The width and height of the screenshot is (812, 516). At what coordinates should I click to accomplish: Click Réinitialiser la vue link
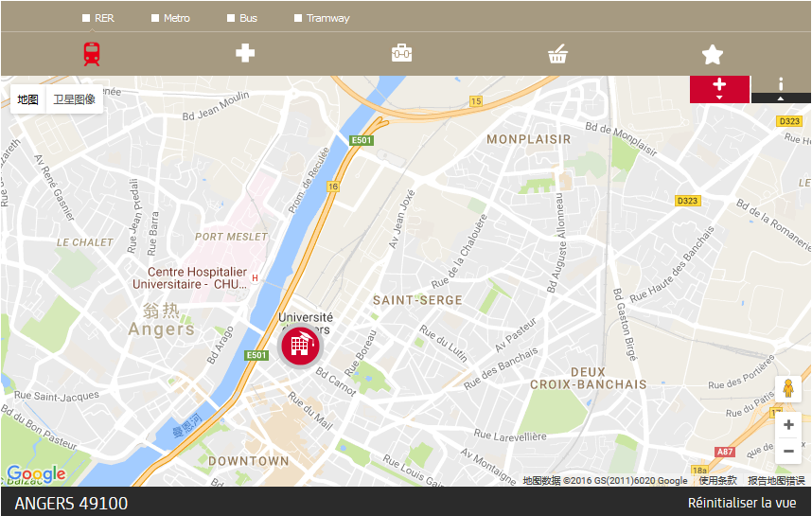(x=742, y=503)
